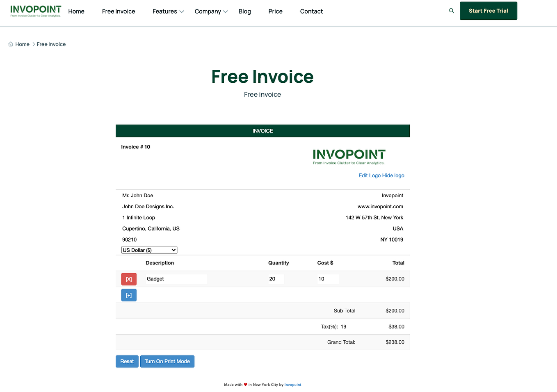Screen dimensions: 557x392
Task: Delete the Gadget row using the [X] icon
Action: click(129, 279)
